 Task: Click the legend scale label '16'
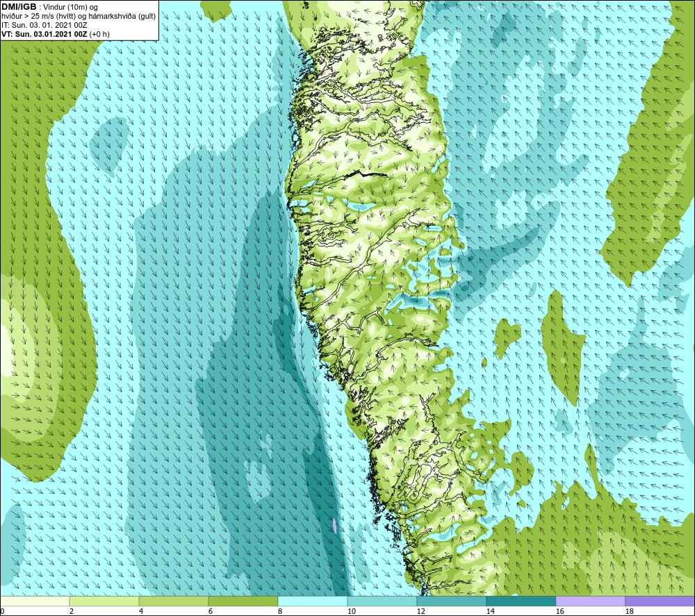[x=559, y=612]
